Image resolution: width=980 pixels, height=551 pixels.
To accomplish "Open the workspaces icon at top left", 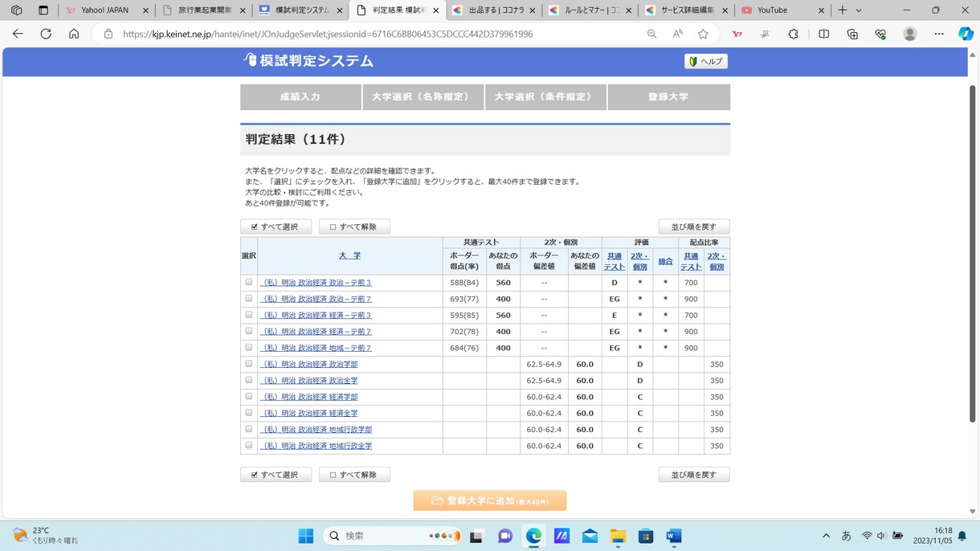I will click(x=17, y=10).
